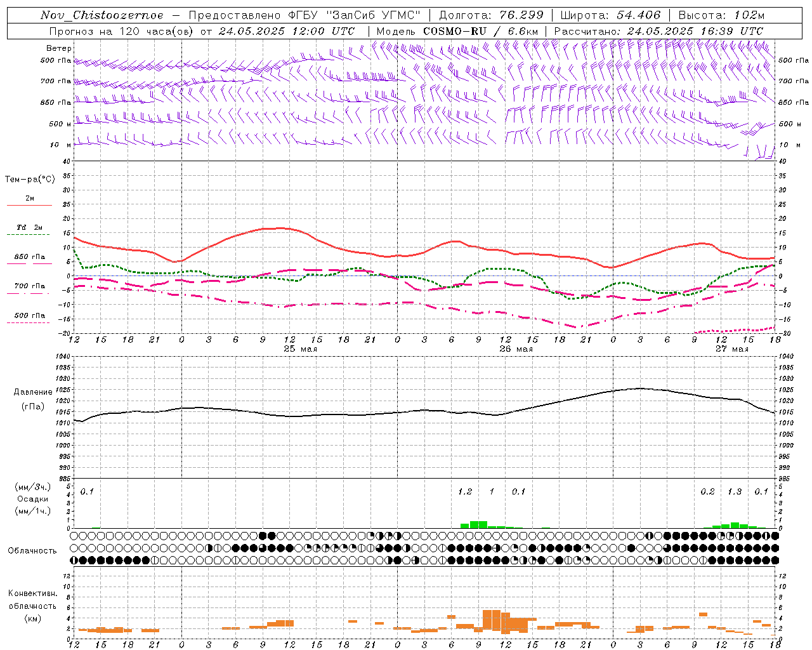Click the 'Td 2м' dew point legend entry
812x650 pixels.
coord(29,227)
